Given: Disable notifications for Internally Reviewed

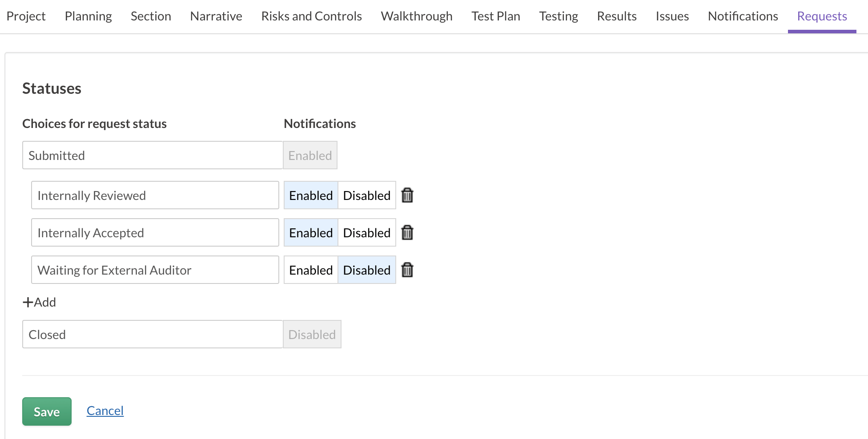Looking at the screenshot, I should click(x=366, y=195).
